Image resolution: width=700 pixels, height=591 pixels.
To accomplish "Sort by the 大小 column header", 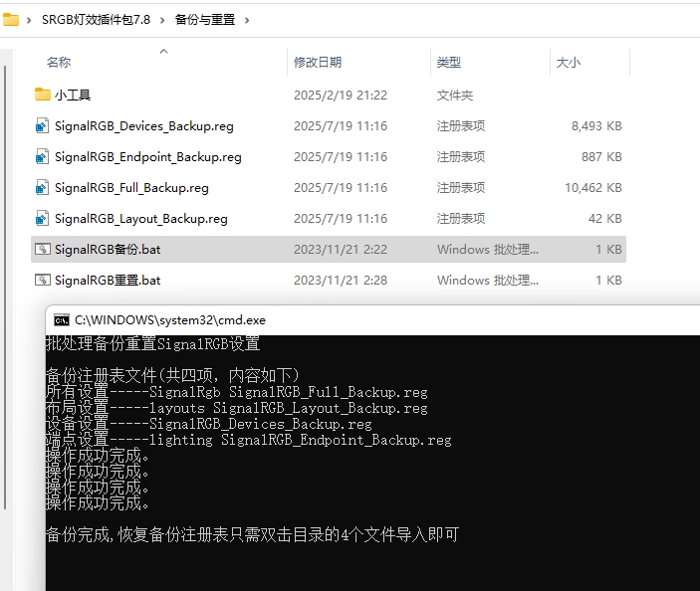I will [569, 62].
